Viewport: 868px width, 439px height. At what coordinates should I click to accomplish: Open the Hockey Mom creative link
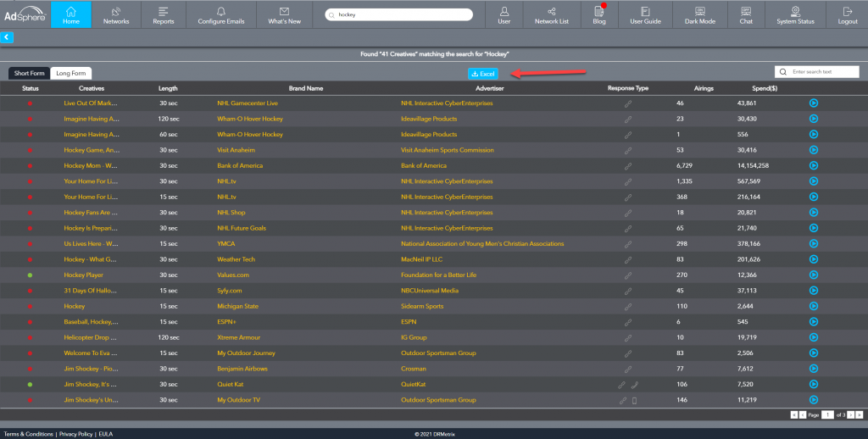(90, 165)
